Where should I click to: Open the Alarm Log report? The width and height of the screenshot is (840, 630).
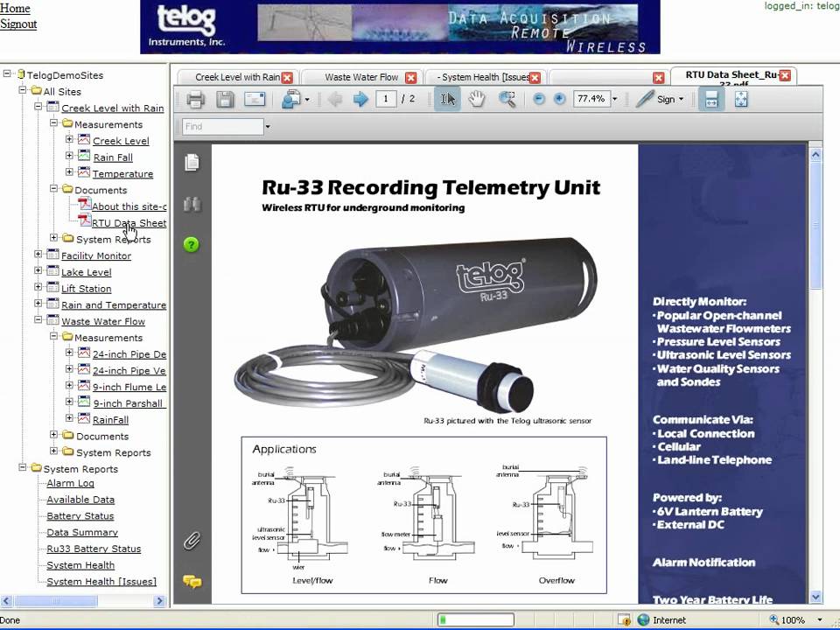[70, 483]
